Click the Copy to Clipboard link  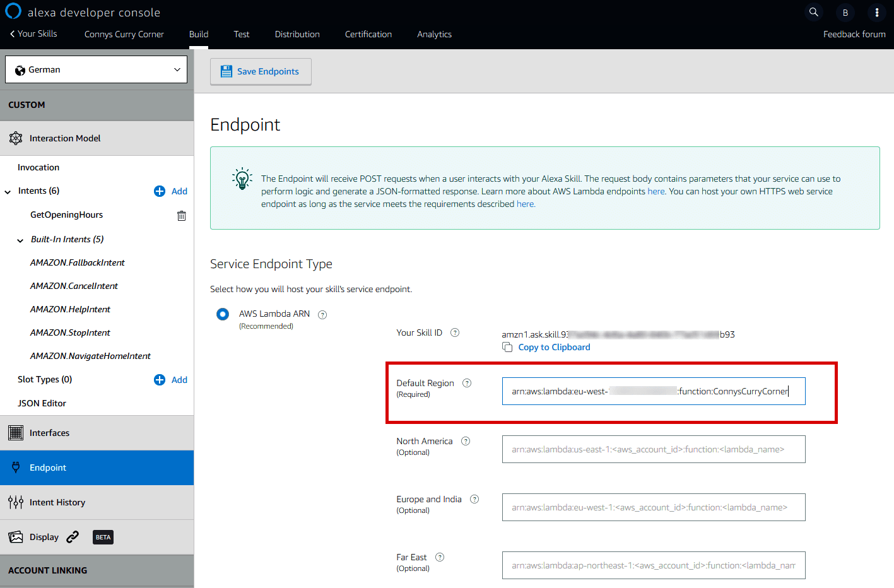(554, 347)
